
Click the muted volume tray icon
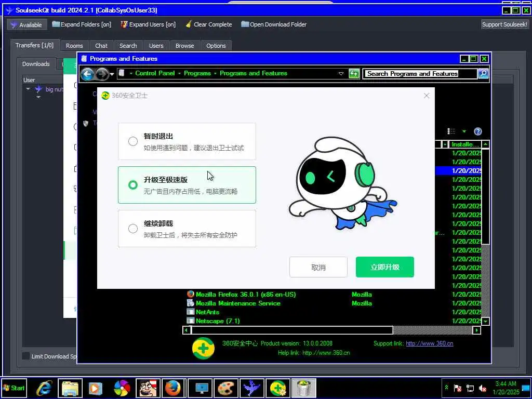pyautogui.click(x=482, y=388)
